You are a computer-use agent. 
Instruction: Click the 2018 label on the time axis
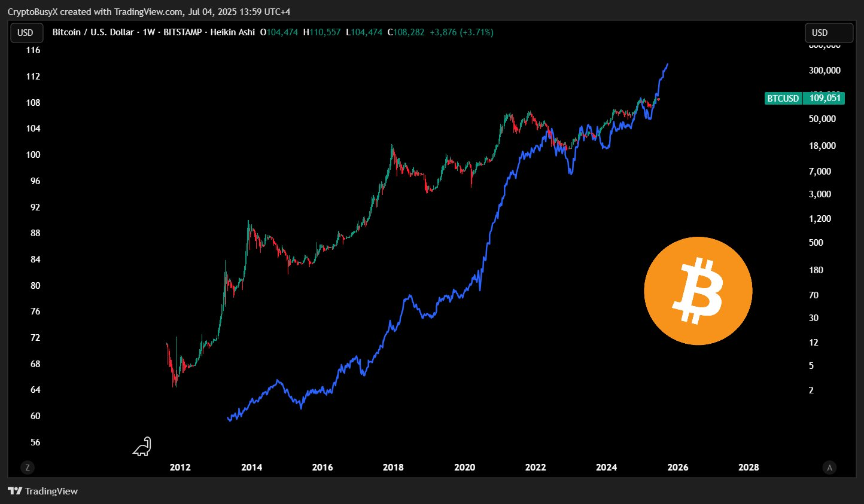point(393,468)
